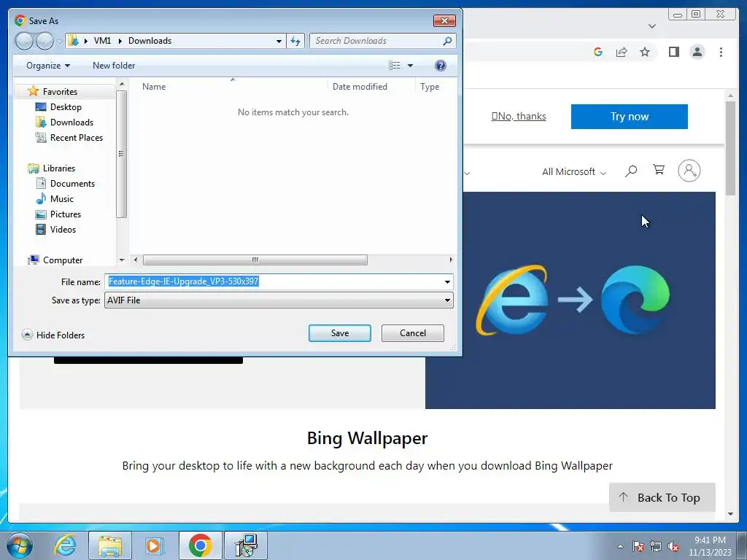Click the IE to Edge upgrade image
747x560 pixels.
click(x=570, y=300)
